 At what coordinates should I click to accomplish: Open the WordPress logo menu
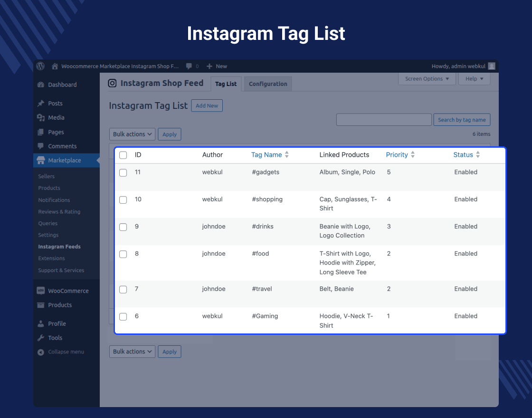click(x=41, y=66)
